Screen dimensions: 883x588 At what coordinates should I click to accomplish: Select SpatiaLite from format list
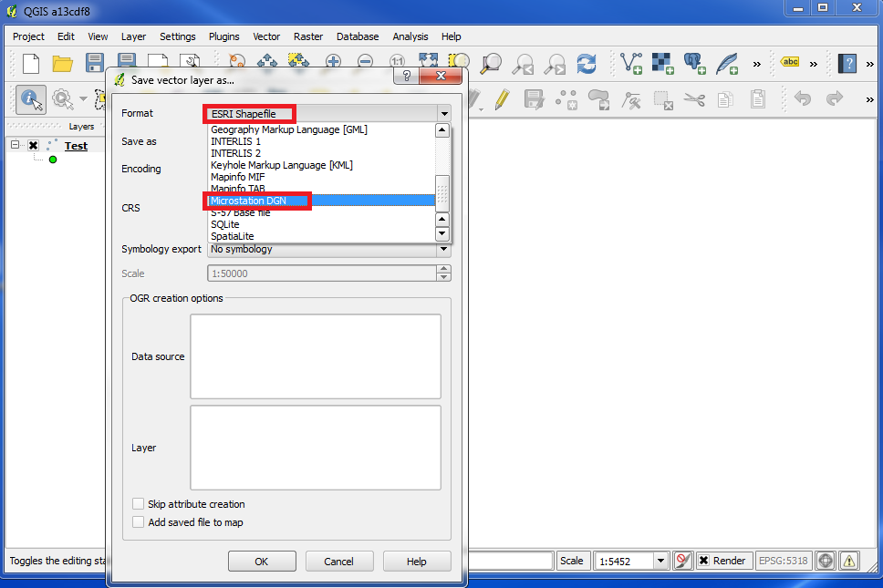pyautogui.click(x=321, y=236)
